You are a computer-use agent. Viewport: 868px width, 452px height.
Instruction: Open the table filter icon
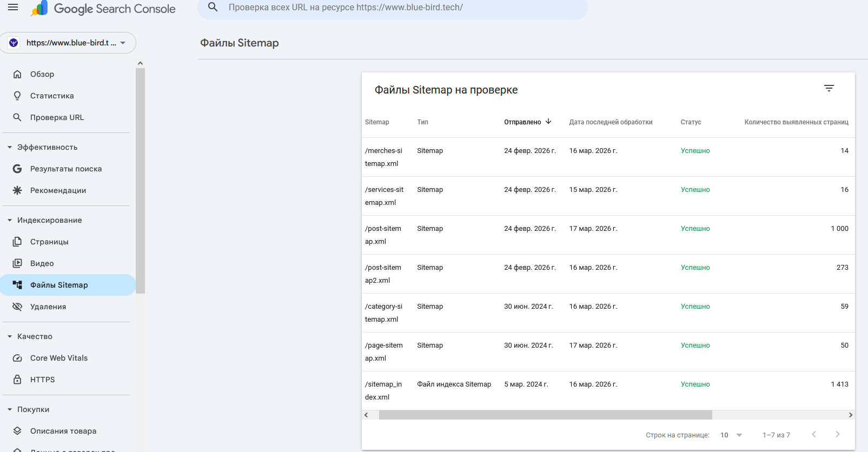[829, 88]
